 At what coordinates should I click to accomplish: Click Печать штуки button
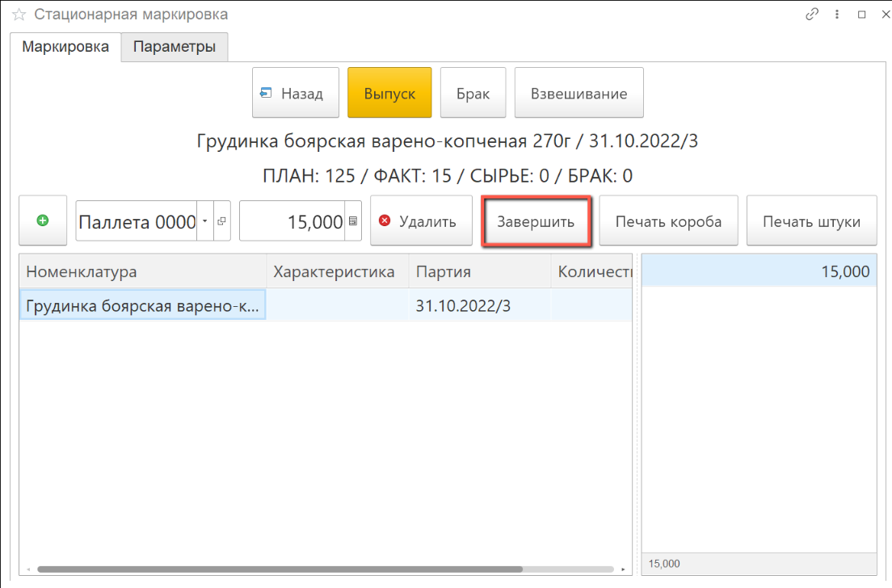point(811,221)
